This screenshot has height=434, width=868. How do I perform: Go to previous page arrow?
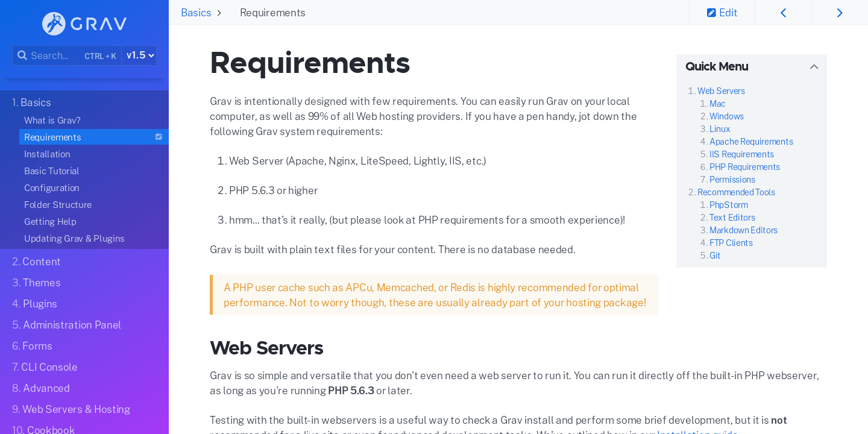click(783, 13)
